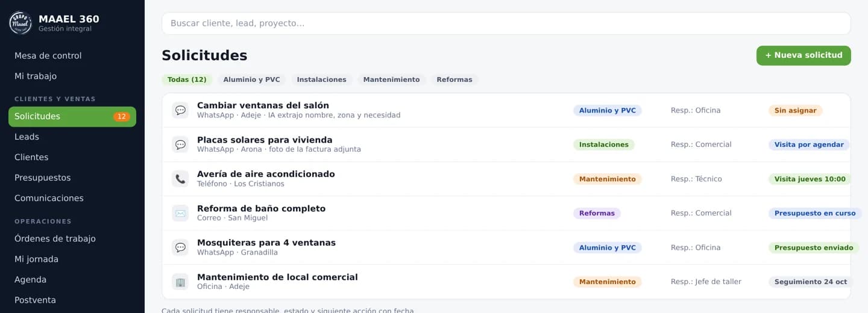Image resolution: width=868 pixels, height=313 pixels.
Task: Open Cambiar ventanas del salón request
Action: tap(506, 110)
